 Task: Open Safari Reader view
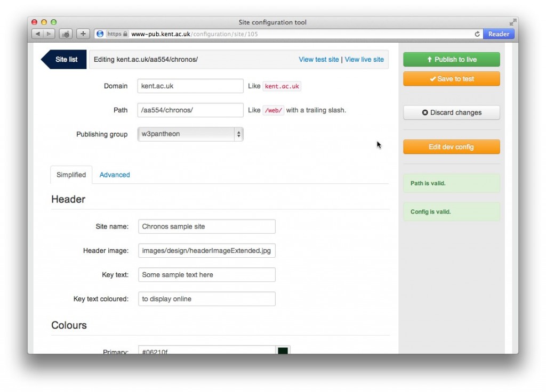(x=499, y=34)
